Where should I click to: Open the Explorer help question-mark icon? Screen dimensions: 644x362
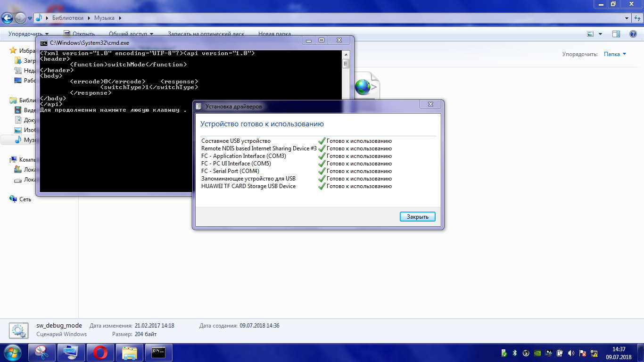tap(633, 34)
